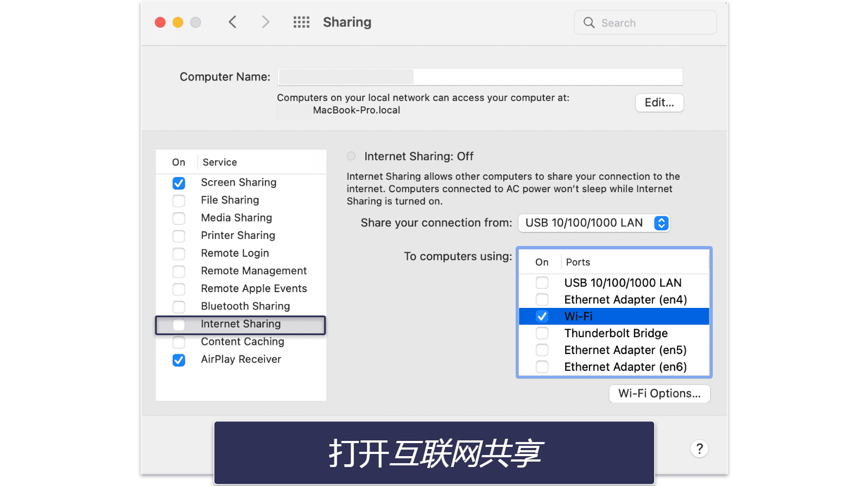Open Share your connection from dropdown

594,223
